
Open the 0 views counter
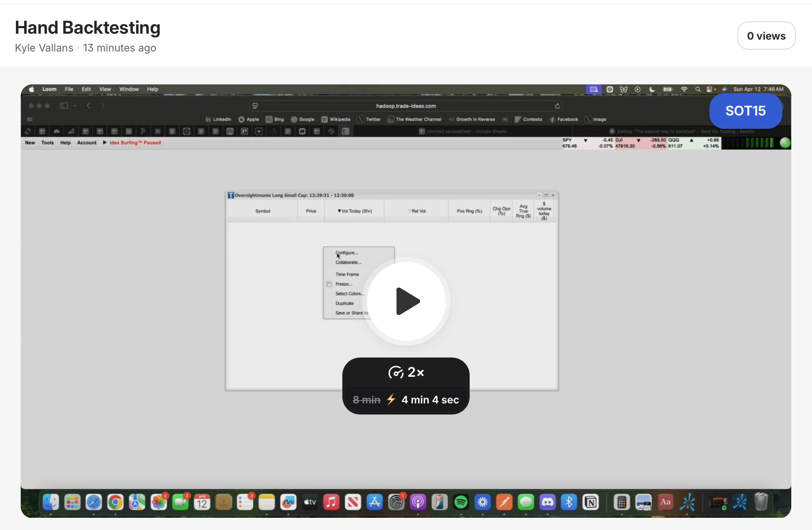(766, 36)
